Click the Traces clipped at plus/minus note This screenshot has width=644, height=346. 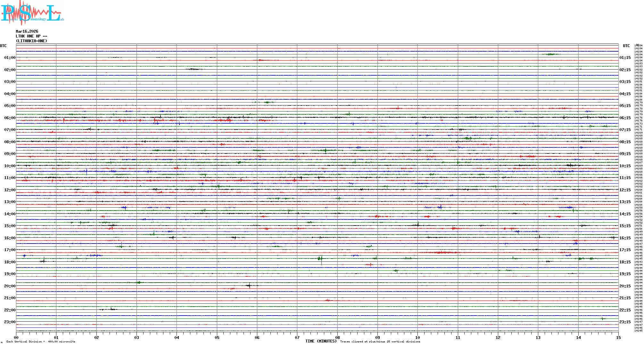pyautogui.click(x=380, y=342)
